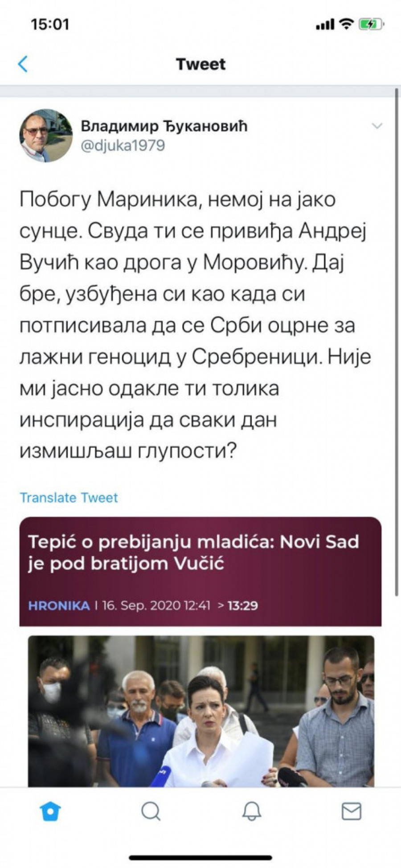Open the Home tab icon
The height and width of the screenshot is (868, 401).
tap(50, 811)
